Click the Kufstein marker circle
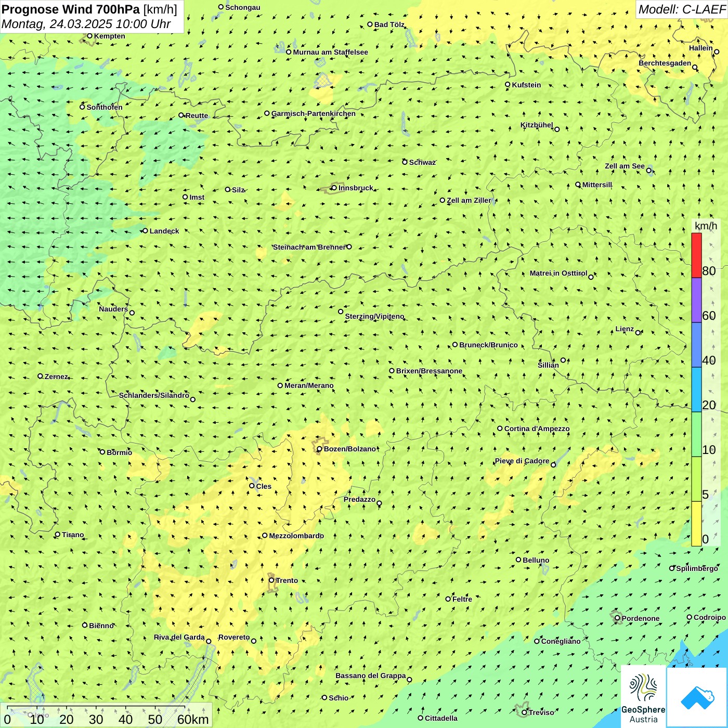 (508, 84)
